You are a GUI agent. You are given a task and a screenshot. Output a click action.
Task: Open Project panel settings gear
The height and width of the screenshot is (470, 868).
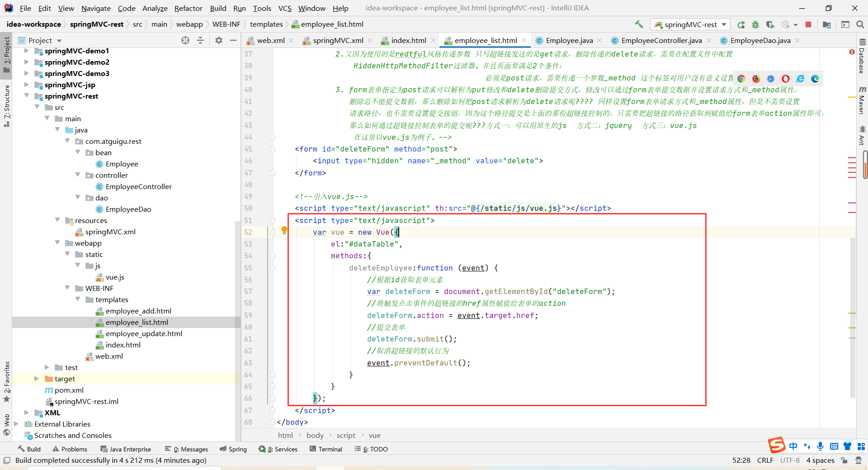[x=219, y=40]
